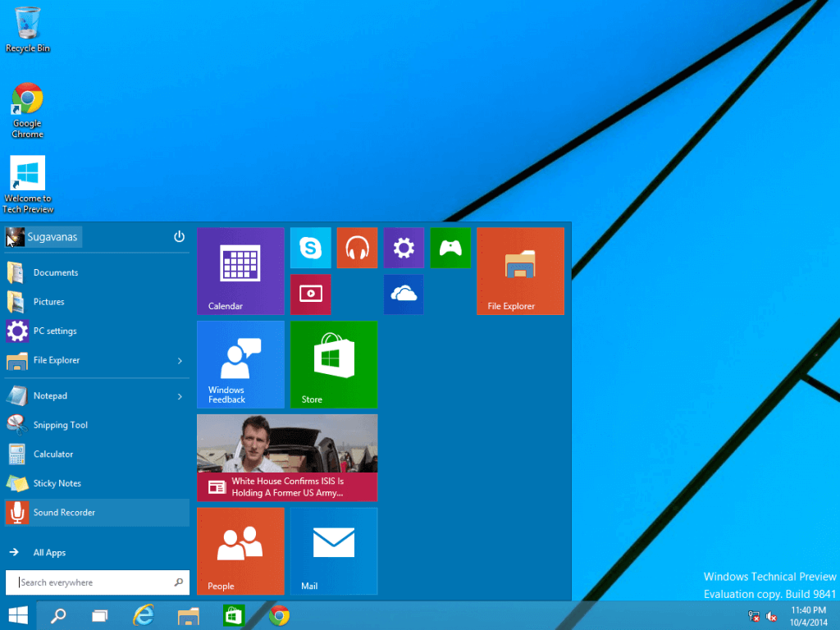The width and height of the screenshot is (840, 630).
Task: Open the power options button
Action: coord(179,237)
